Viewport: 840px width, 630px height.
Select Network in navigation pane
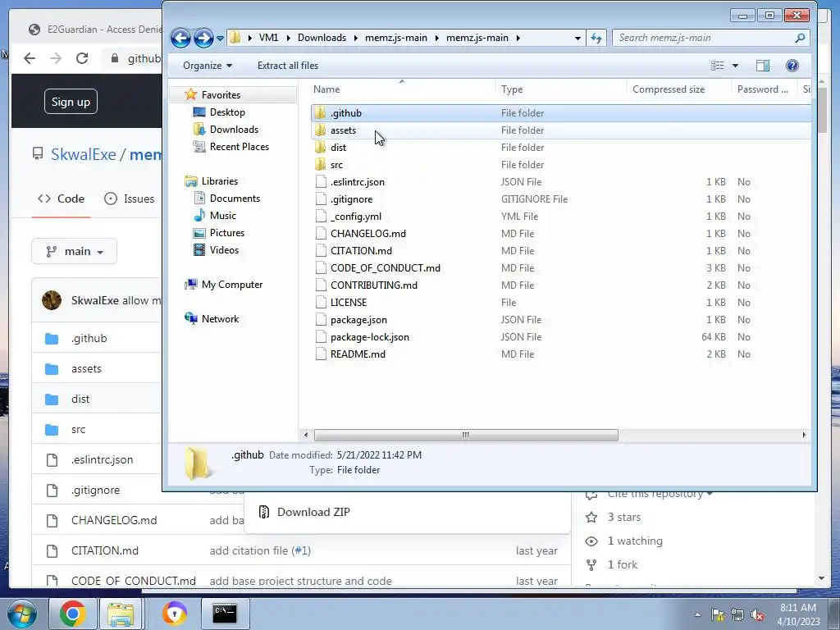point(220,319)
